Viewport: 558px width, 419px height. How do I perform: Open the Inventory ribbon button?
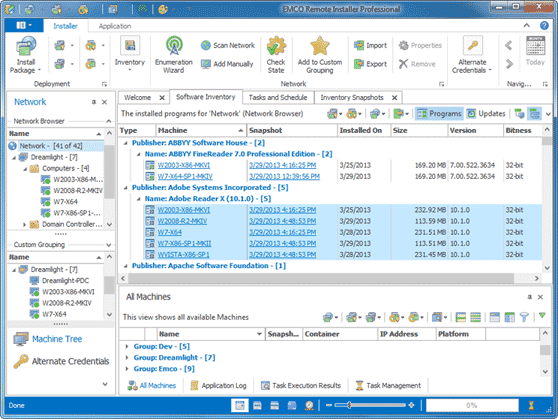(x=130, y=54)
